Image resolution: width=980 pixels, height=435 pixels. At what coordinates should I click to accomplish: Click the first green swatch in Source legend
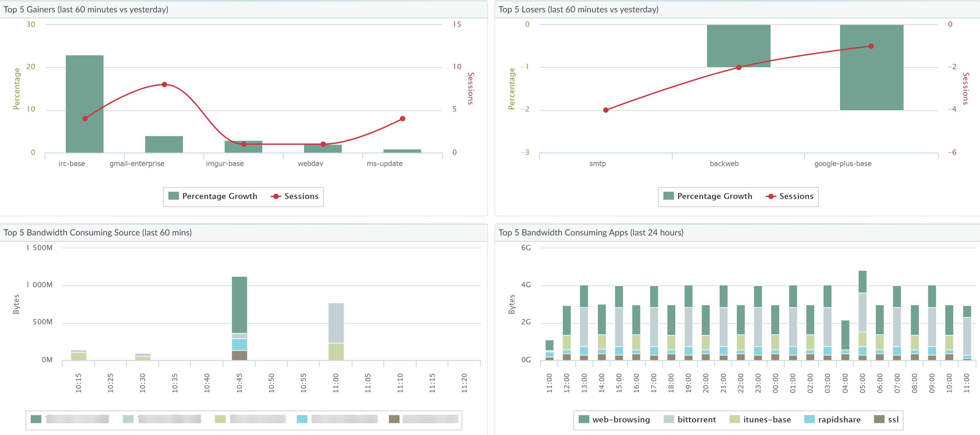coord(36,419)
